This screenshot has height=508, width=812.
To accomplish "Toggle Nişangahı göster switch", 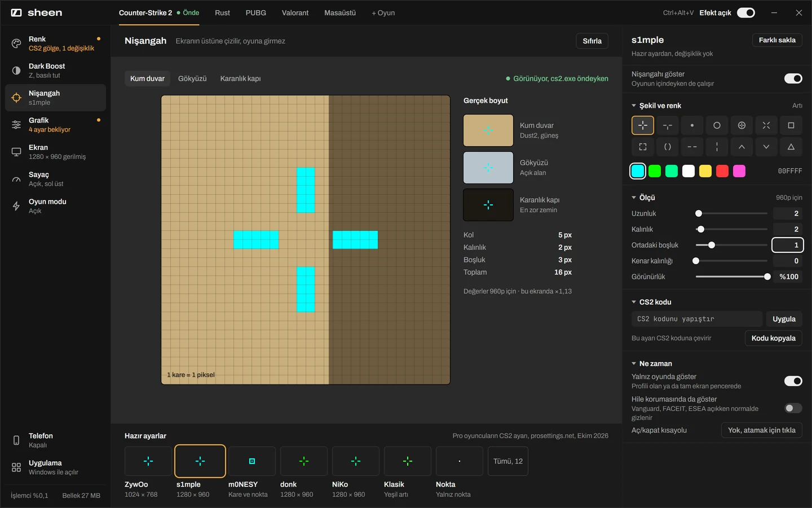I will (x=793, y=78).
